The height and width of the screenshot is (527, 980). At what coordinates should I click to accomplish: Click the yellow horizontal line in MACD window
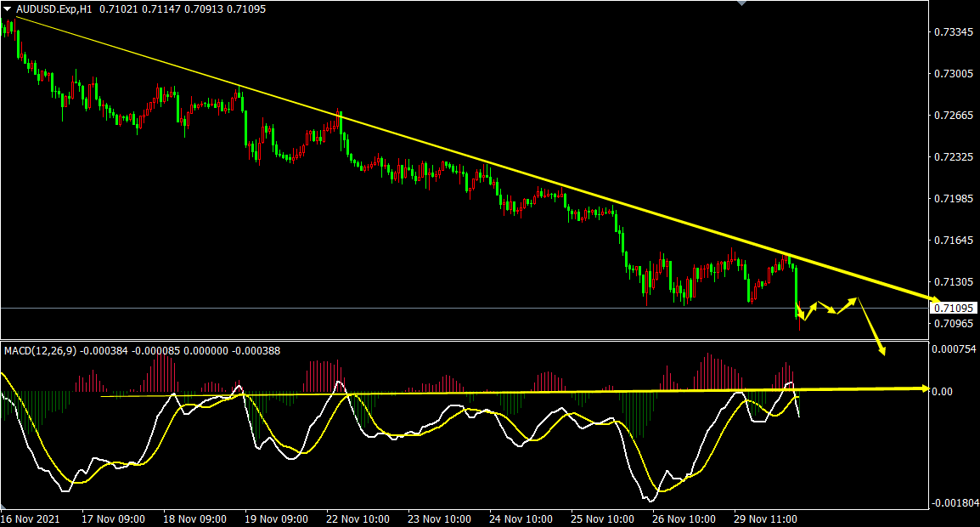[510, 392]
